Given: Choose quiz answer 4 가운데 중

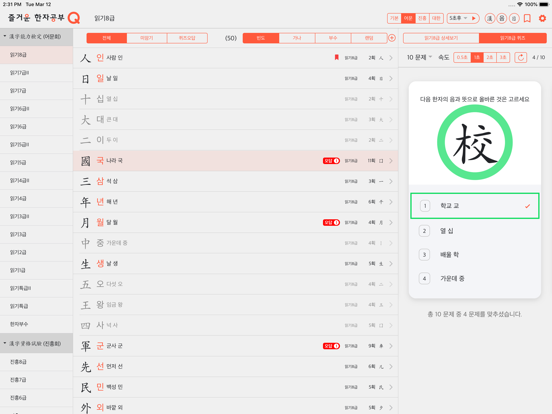Looking at the screenshot, I should [x=475, y=278].
